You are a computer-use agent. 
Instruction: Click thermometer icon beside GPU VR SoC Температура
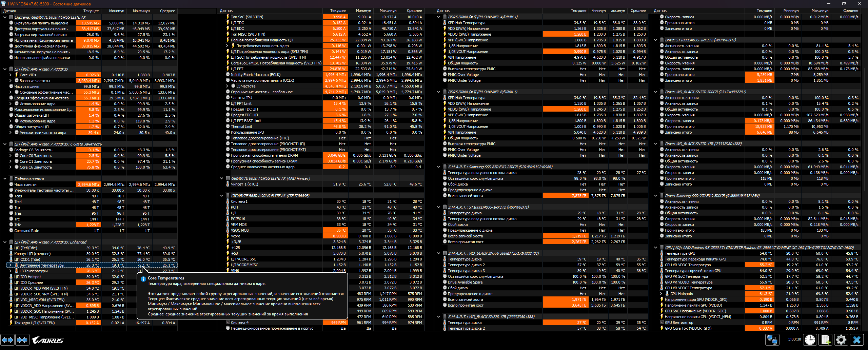tap(662, 276)
